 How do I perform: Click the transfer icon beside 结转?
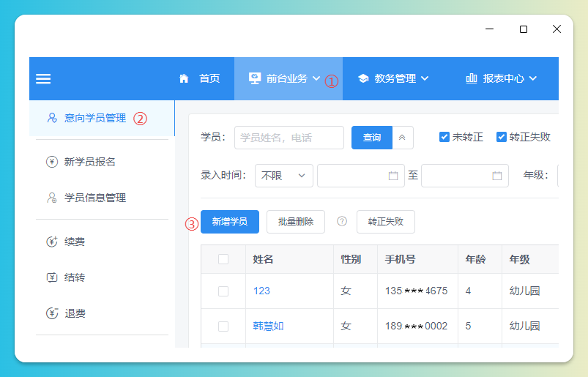pyautogui.click(x=52, y=277)
